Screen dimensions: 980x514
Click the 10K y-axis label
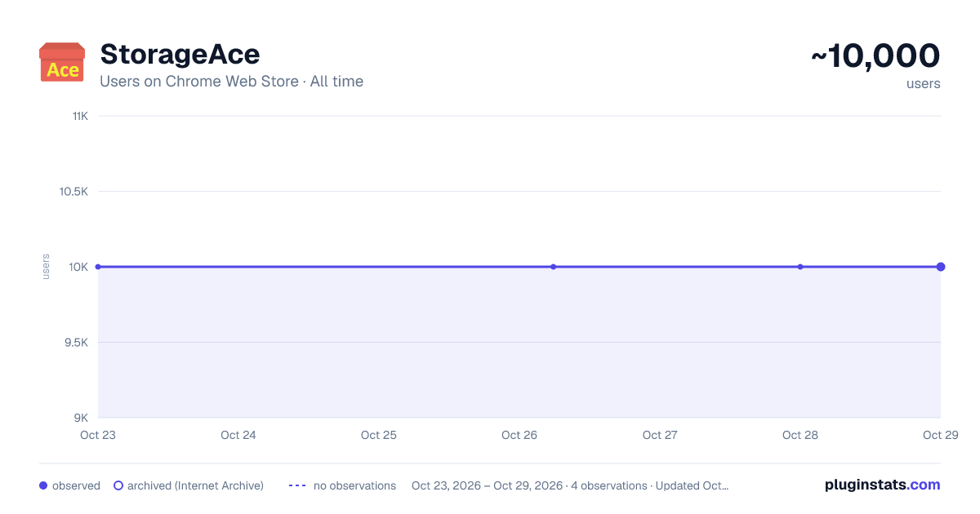pyautogui.click(x=79, y=267)
